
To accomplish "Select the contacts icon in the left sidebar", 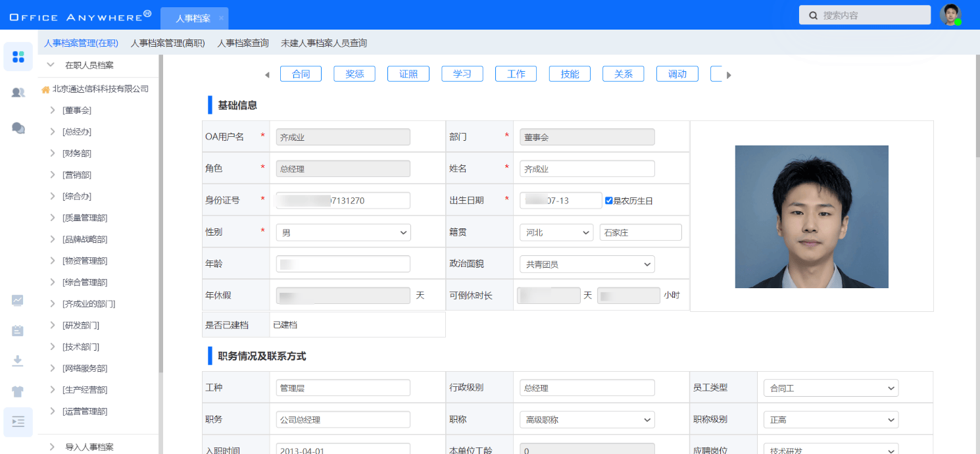I will click(x=18, y=92).
